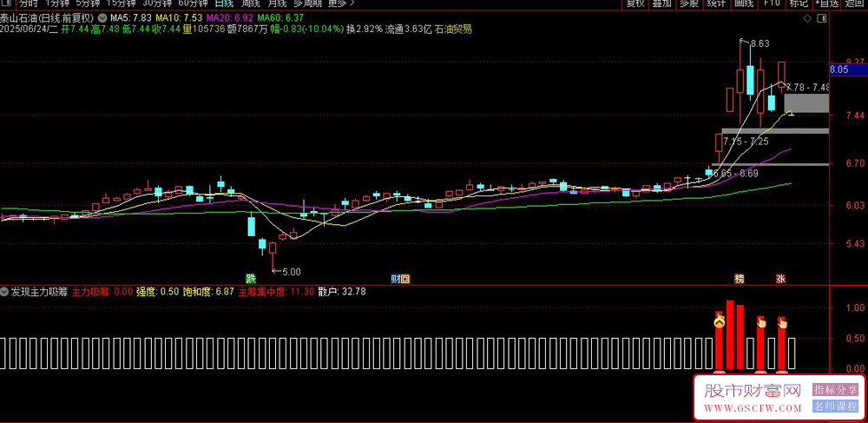Click the MA60: 6.37 indicator value

pyautogui.click(x=280, y=17)
